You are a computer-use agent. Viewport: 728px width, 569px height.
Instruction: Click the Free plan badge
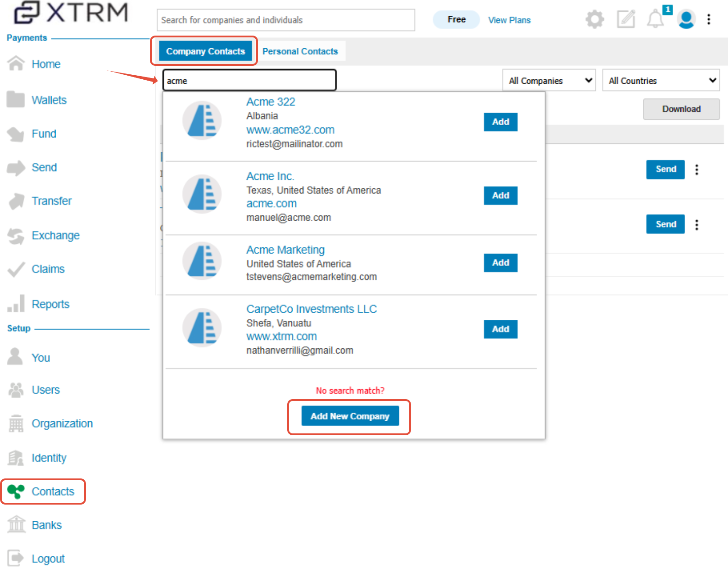pyautogui.click(x=457, y=19)
